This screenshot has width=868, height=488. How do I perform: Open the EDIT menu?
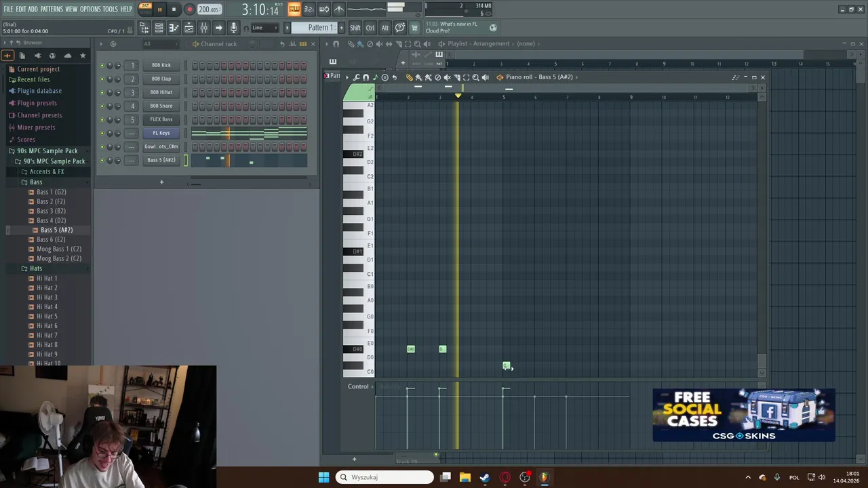(x=21, y=9)
